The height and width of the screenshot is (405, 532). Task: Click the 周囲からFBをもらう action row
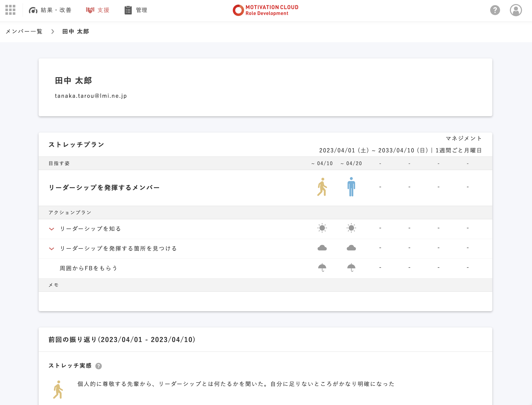point(265,268)
